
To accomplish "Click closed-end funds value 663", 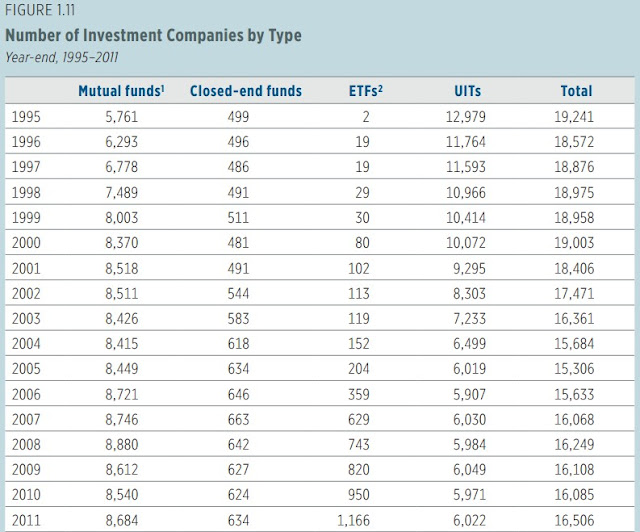I will coord(238,419).
